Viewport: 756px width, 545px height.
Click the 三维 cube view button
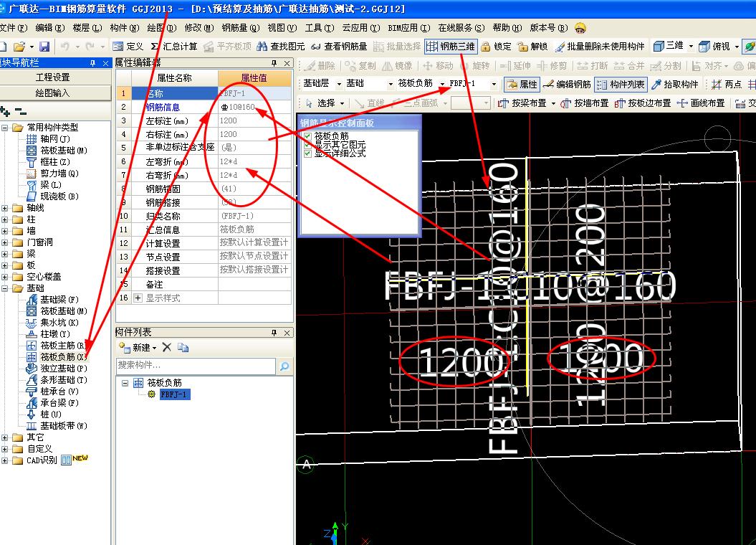click(669, 47)
